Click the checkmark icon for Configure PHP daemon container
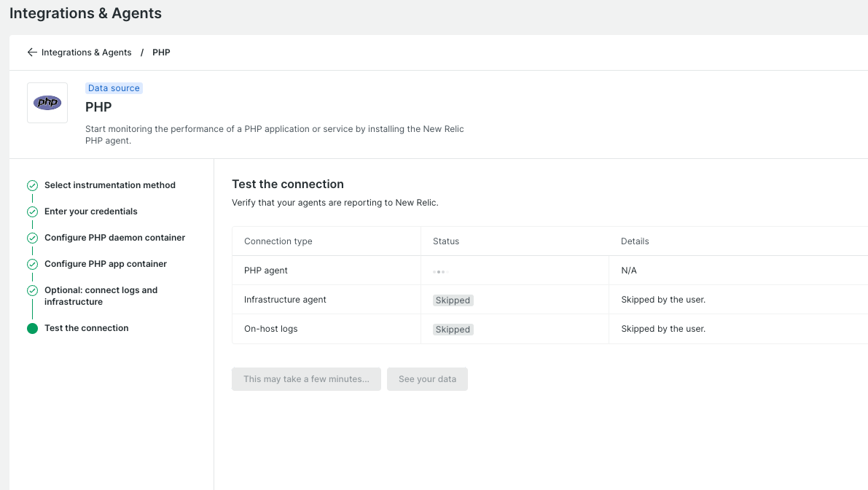Image resolution: width=868 pixels, height=490 pixels. [x=32, y=238]
